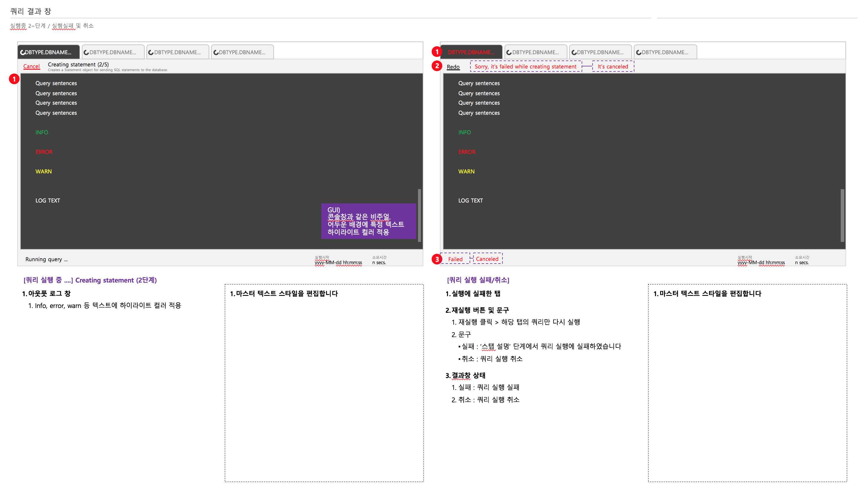Screen dimensions: 868x488
Task: Select the Failed status label at the bottom
Action: [456, 259]
